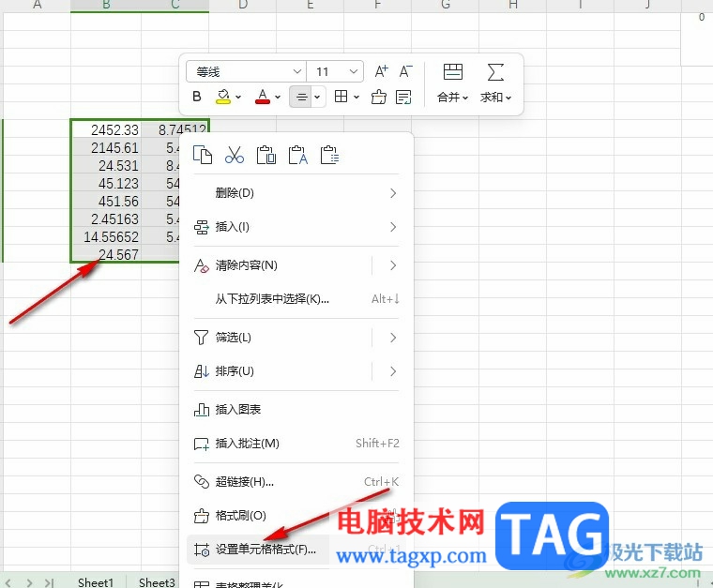The width and height of the screenshot is (713, 588).
Task: Click the copy icon in context menu
Action: point(203,155)
